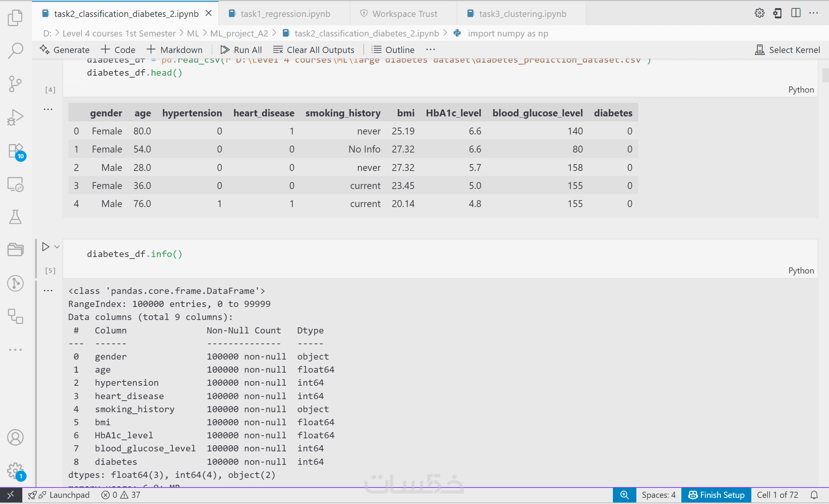Expand run options chevron beside cell
This screenshot has width=829, height=504.
57,247
